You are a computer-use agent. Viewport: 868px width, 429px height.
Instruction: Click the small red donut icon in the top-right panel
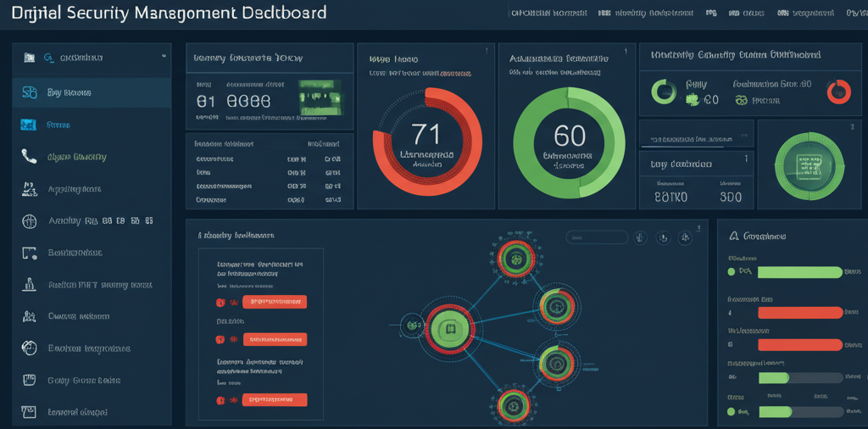click(838, 92)
